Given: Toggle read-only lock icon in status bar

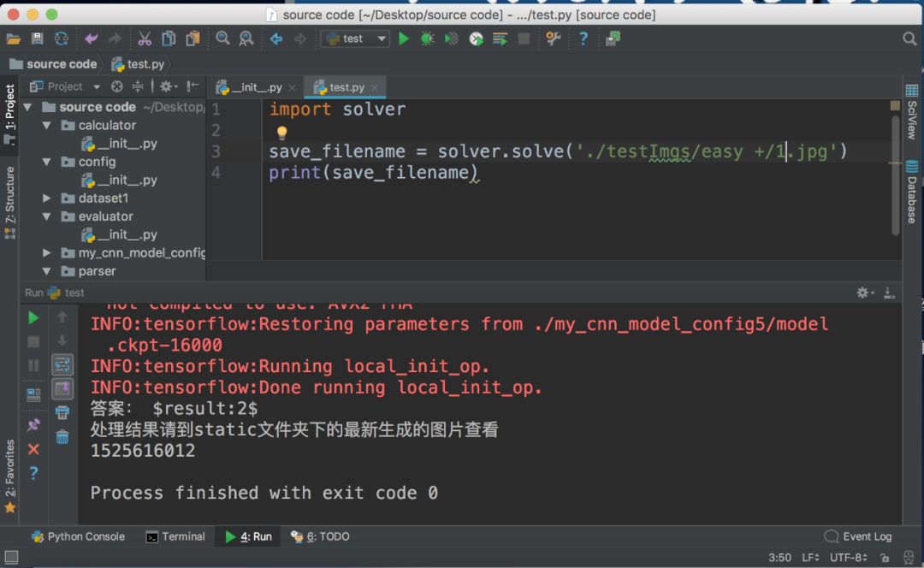Looking at the screenshot, I should (x=885, y=558).
